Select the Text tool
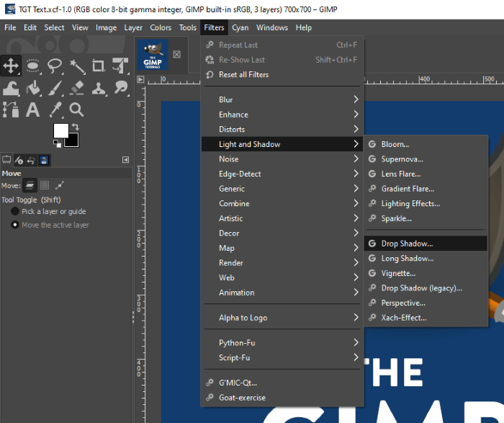This screenshot has width=504, height=423. 33,110
